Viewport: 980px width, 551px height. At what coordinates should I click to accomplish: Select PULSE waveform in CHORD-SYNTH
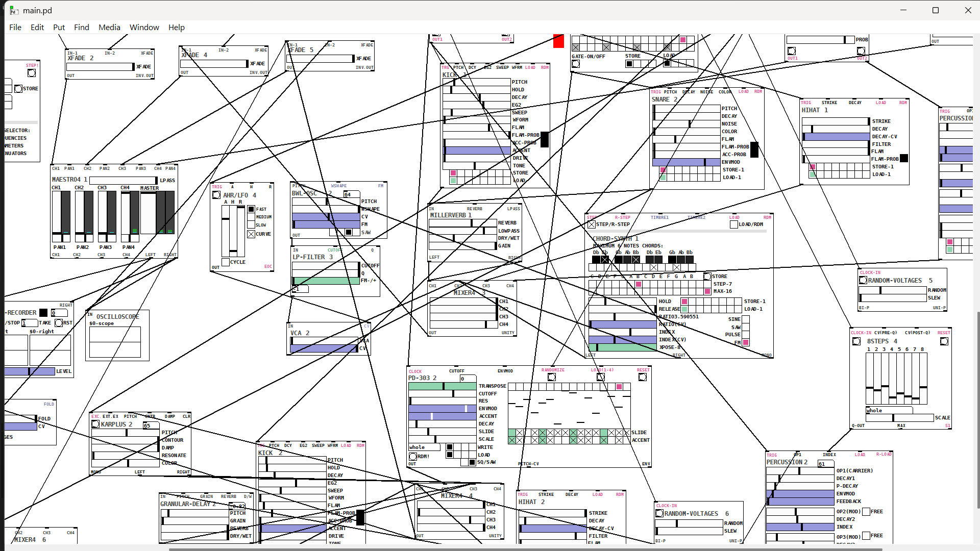[x=746, y=335]
